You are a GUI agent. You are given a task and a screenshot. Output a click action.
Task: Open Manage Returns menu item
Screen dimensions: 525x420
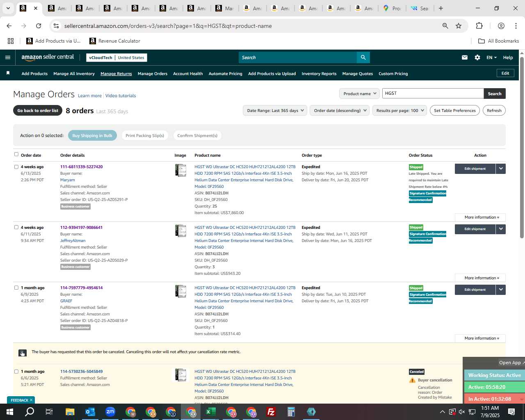click(116, 74)
